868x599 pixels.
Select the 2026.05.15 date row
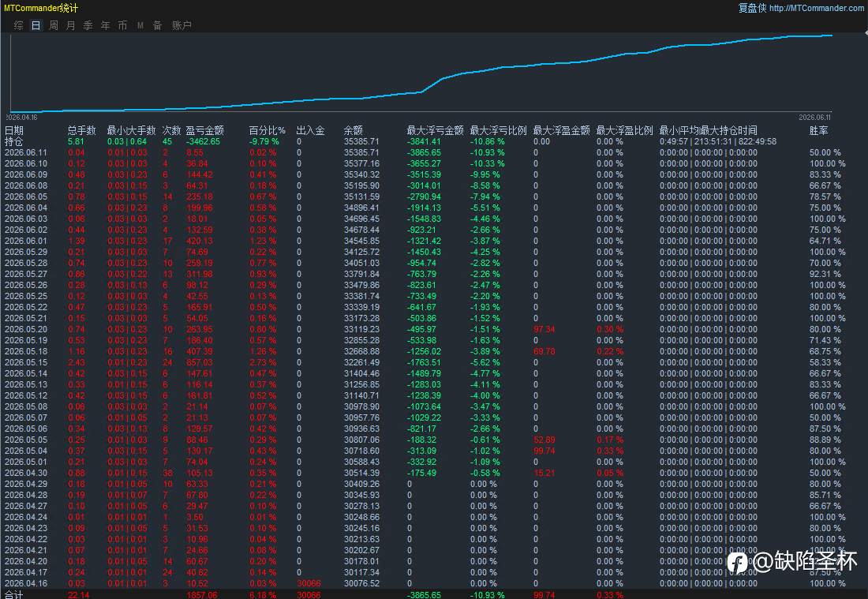coord(26,362)
